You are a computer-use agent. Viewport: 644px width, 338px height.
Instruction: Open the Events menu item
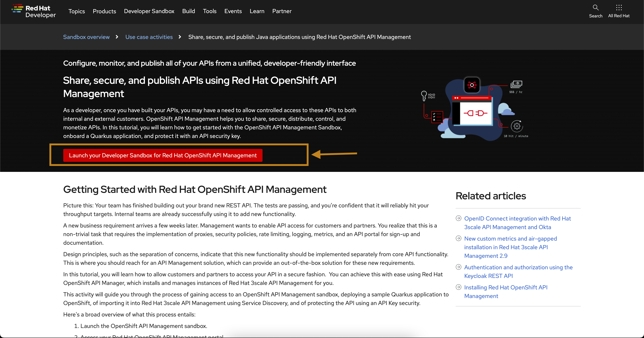click(233, 11)
